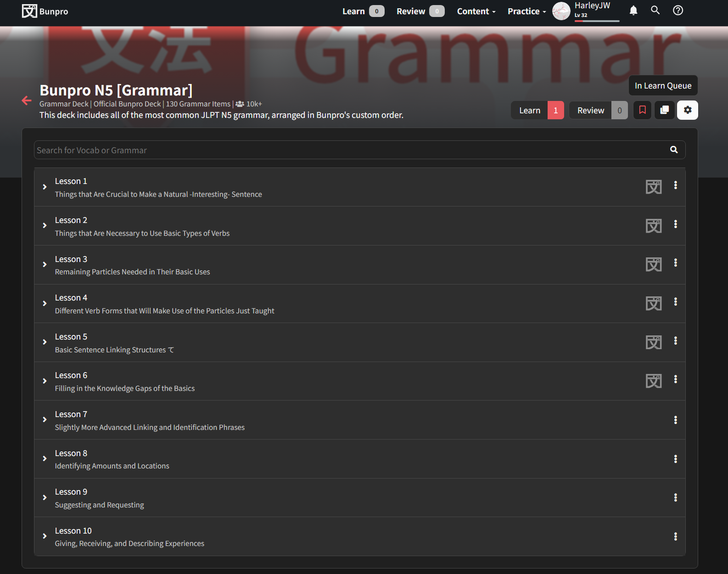The image size is (728, 574).
Task: Open the Content dropdown menu
Action: pos(476,11)
